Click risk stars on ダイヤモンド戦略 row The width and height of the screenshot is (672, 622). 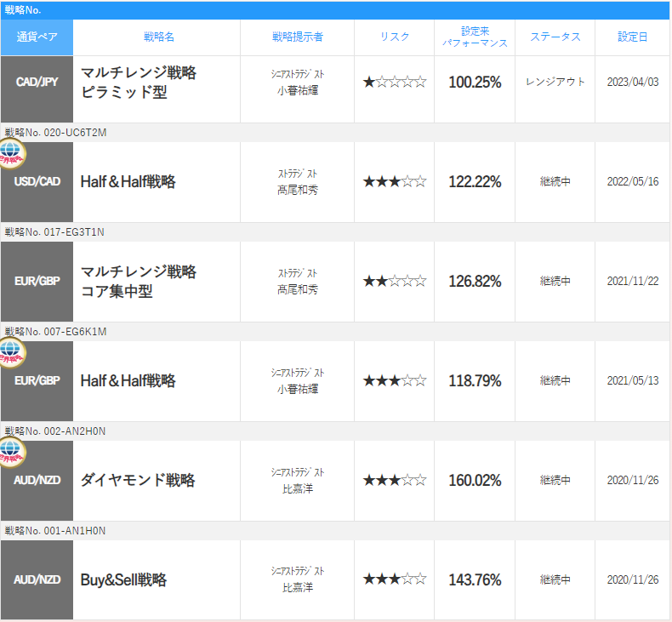coord(395,480)
